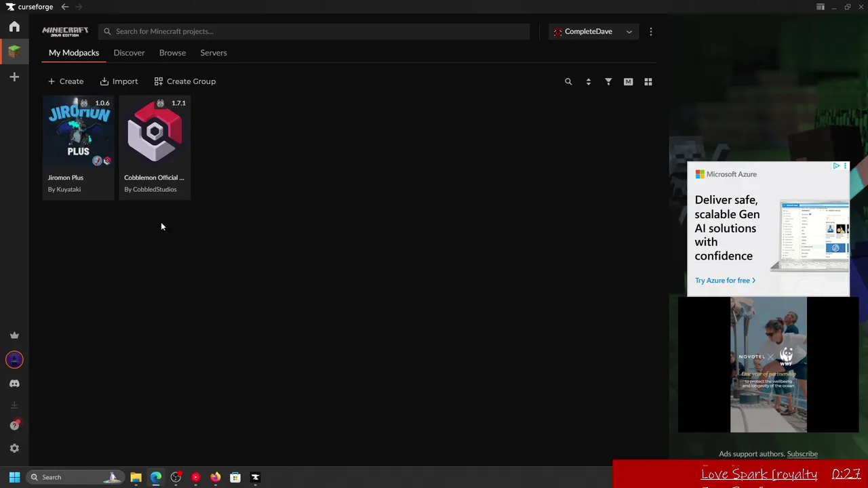Open Microsoft Store from the taskbar
Screen dimensions: 868x488
pos(235,477)
